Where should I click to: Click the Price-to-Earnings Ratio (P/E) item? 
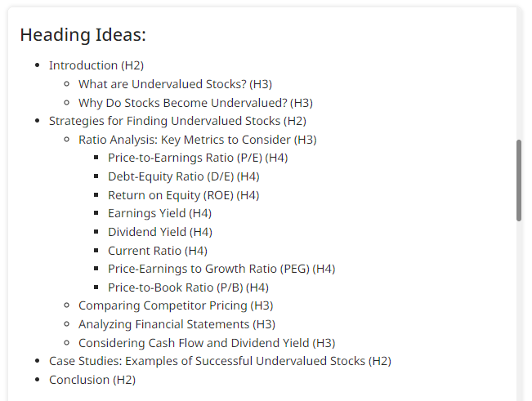pyautogui.click(x=198, y=158)
